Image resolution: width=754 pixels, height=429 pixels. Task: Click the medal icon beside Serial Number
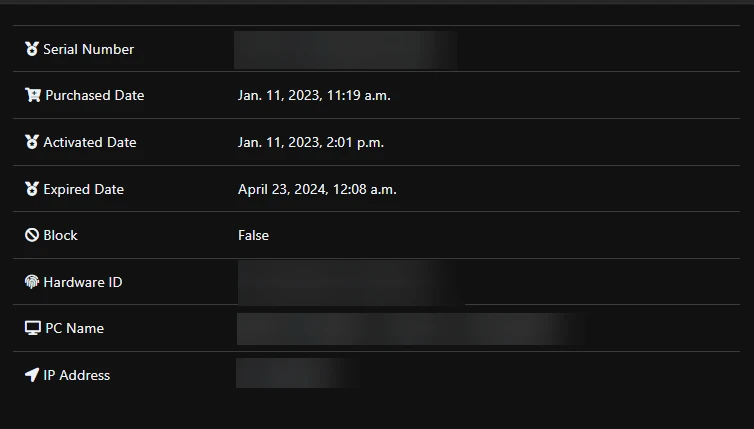click(32, 49)
